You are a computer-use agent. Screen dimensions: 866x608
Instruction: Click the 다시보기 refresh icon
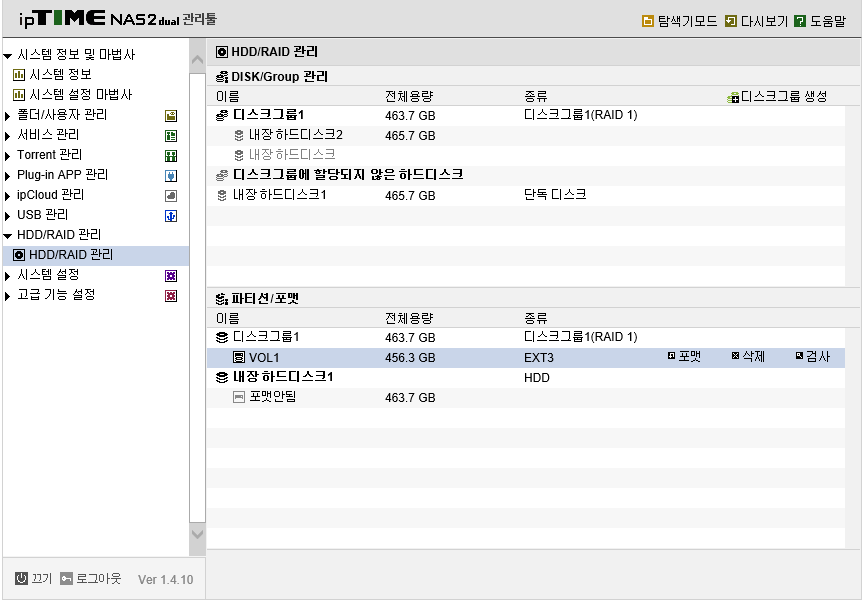(x=731, y=22)
